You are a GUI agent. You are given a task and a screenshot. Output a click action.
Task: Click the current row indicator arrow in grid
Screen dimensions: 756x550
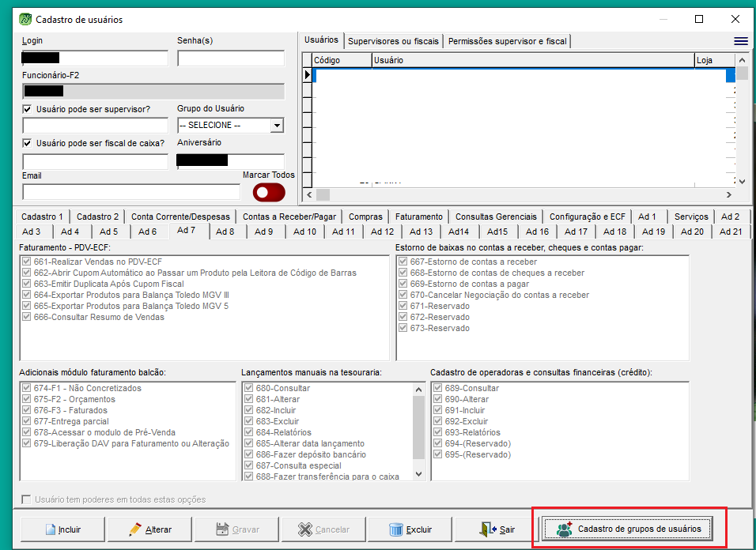click(x=308, y=75)
